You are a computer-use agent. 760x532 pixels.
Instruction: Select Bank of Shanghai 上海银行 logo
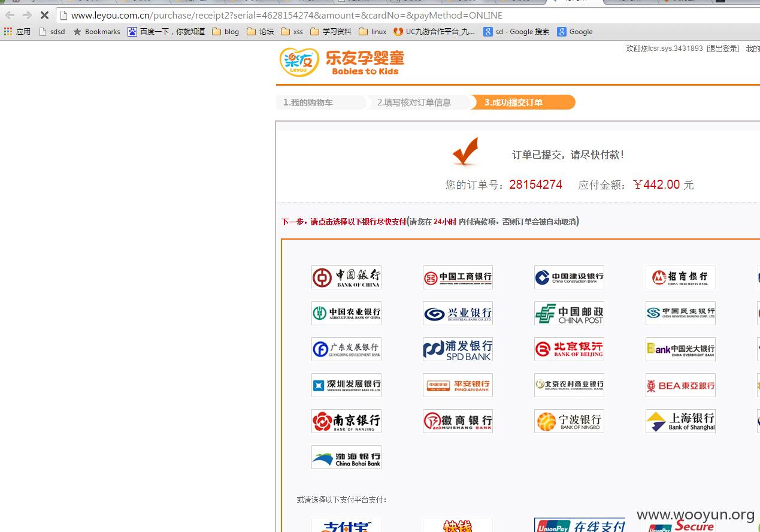(680, 421)
